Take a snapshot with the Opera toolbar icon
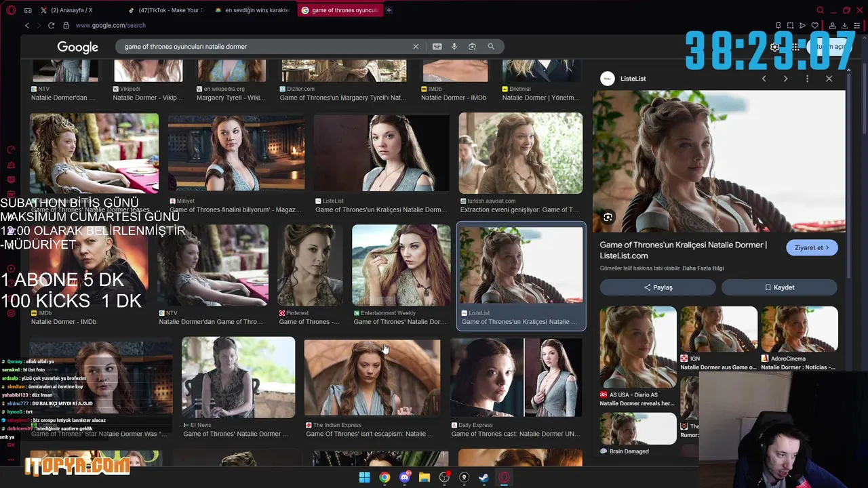The image size is (868, 488). pos(790,26)
